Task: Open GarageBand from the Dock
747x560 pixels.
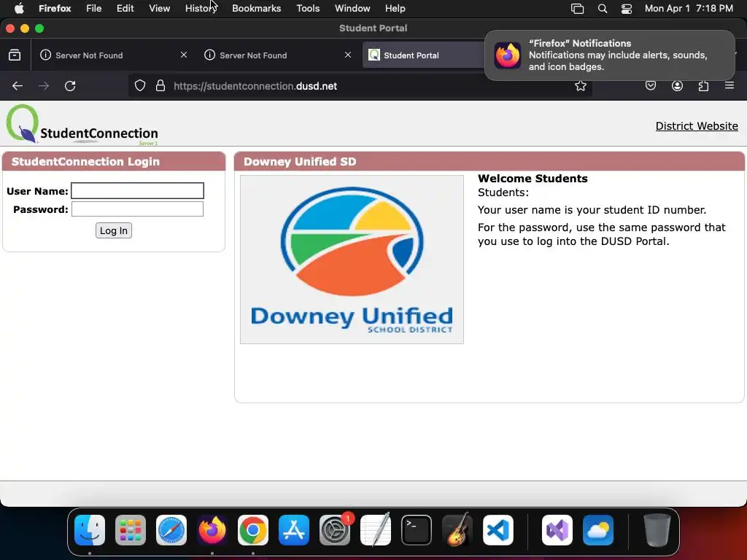Action: click(457, 530)
